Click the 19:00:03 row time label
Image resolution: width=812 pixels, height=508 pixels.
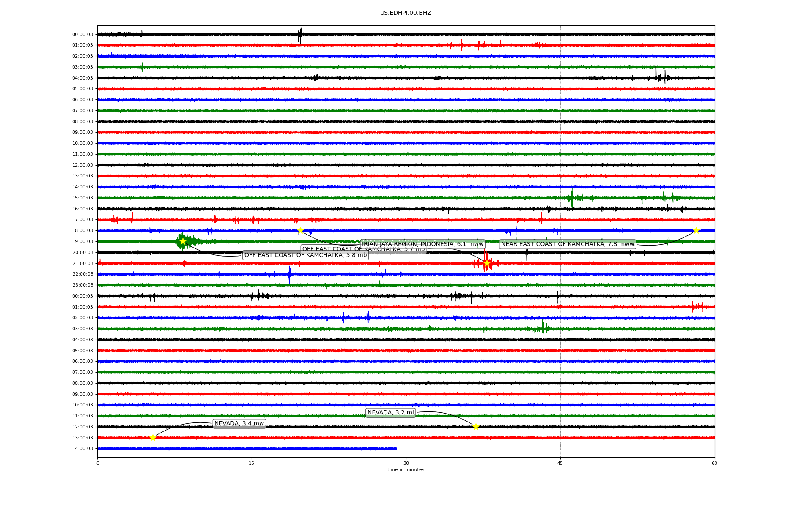[82, 242]
